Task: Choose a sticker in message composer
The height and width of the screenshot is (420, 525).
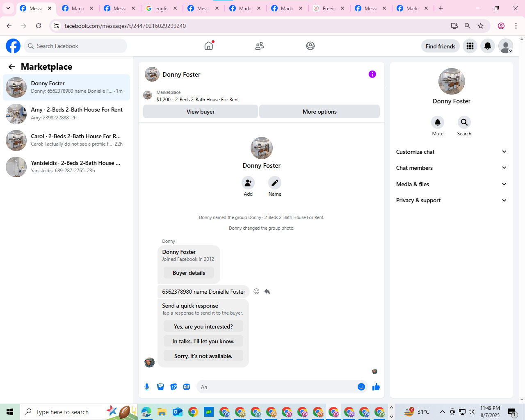Action: 174,387
